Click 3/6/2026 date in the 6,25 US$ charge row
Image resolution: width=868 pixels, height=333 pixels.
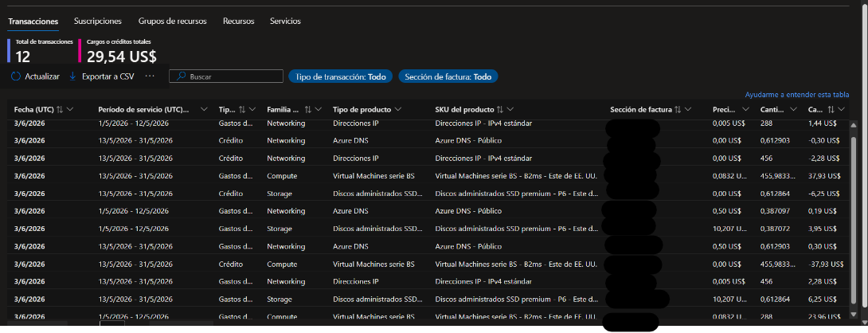29,300
